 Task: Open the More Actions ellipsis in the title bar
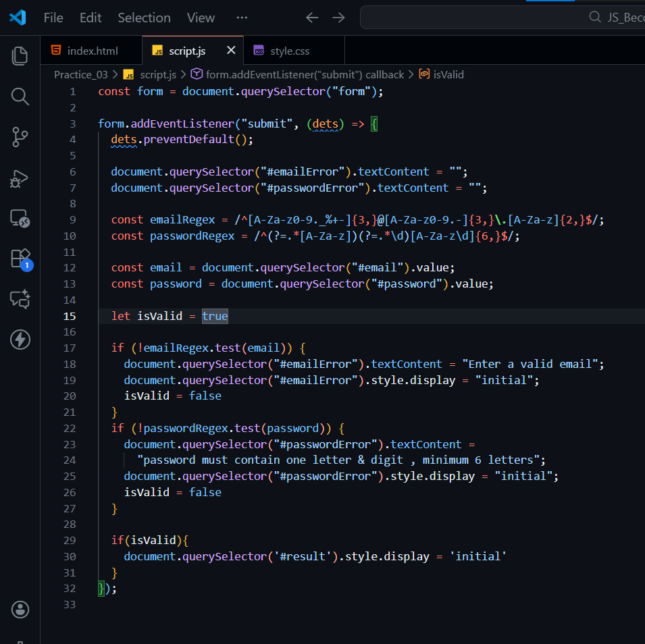[x=242, y=18]
